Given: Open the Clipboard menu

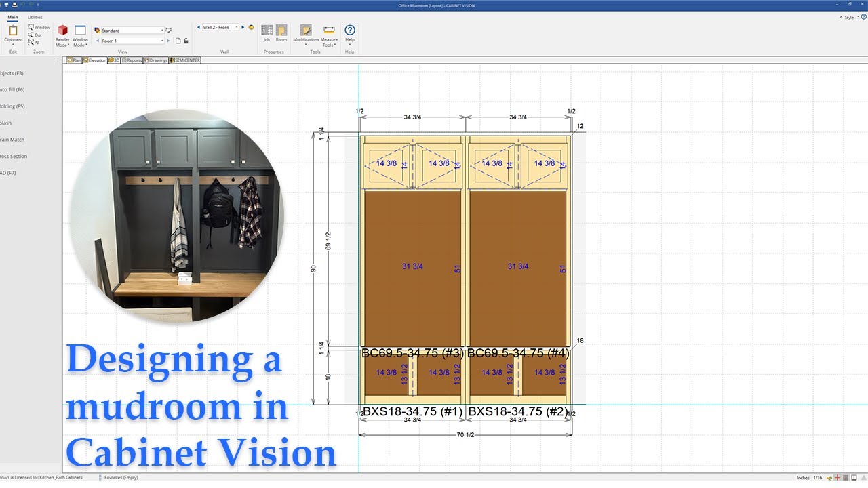Looking at the screenshot, I should coord(13,36).
